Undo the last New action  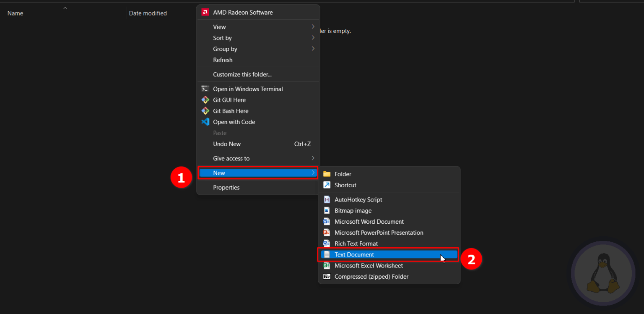tap(227, 144)
